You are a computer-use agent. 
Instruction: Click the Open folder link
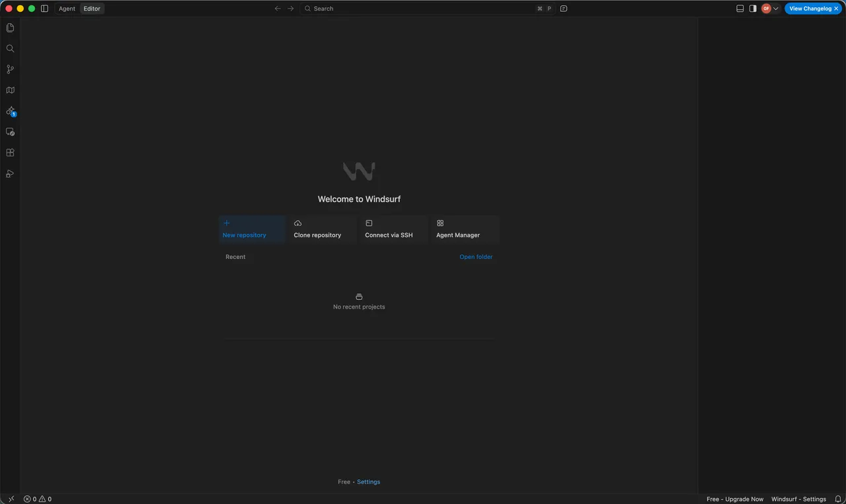(x=476, y=257)
